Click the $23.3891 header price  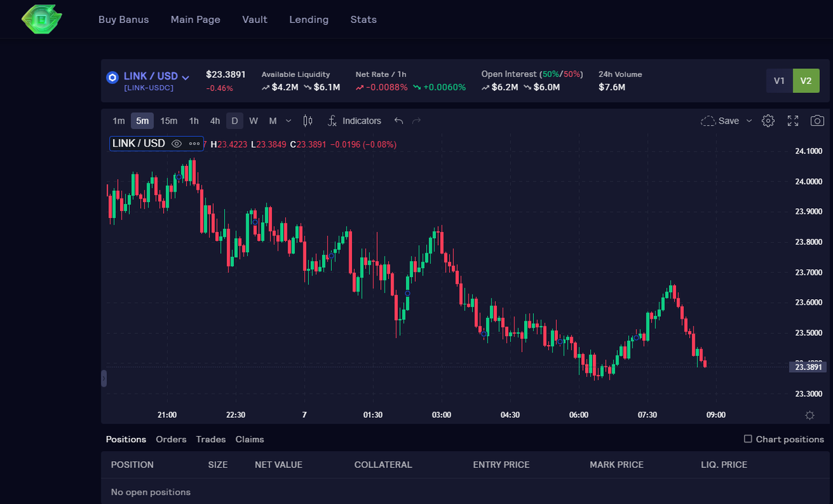click(226, 74)
